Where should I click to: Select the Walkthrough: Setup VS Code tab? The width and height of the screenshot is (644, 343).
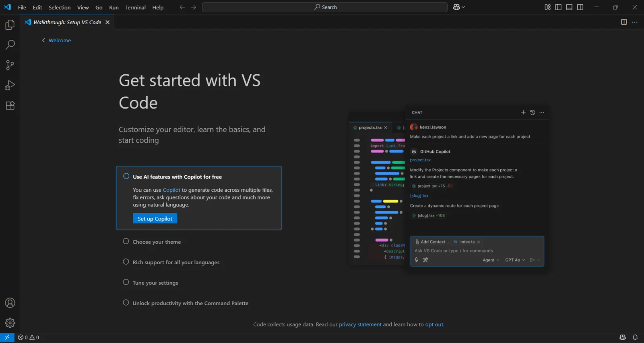pos(67,22)
